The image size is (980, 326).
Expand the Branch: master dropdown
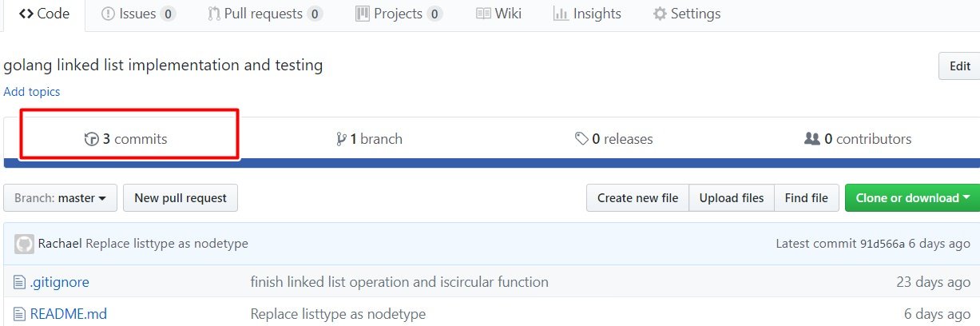[x=61, y=198]
